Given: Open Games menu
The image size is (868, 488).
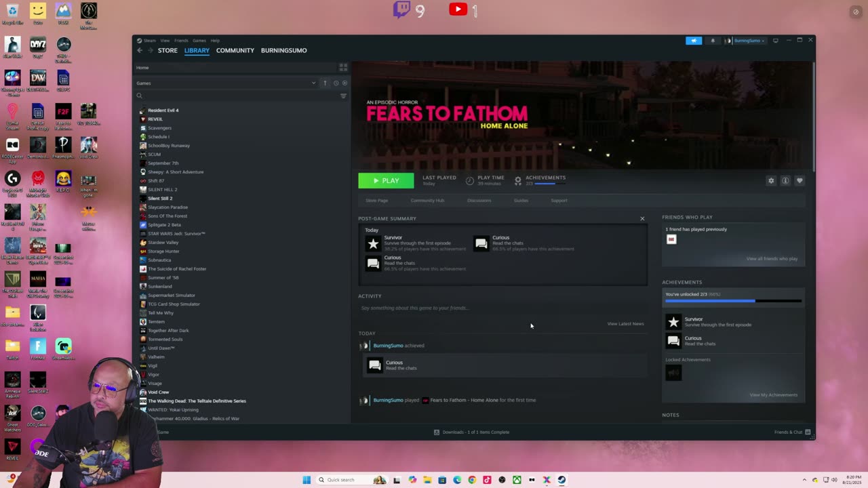Looking at the screenshot, I should (199, 41).
